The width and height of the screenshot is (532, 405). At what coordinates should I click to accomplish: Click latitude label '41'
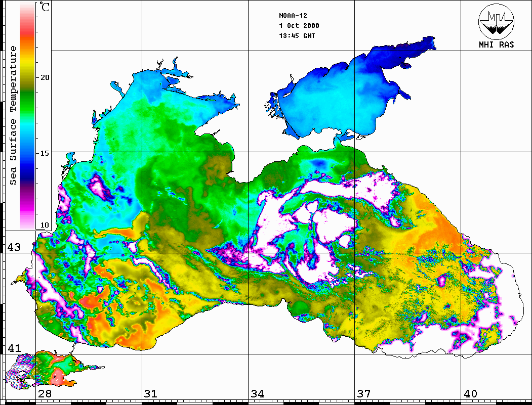pos(14,348)
